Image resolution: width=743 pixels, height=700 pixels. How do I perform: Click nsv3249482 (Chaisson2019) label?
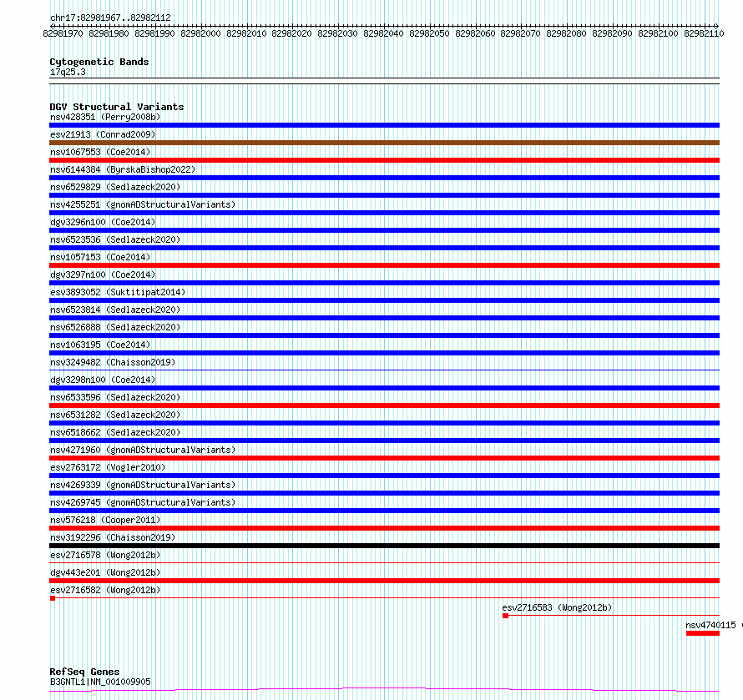(113, 362)
